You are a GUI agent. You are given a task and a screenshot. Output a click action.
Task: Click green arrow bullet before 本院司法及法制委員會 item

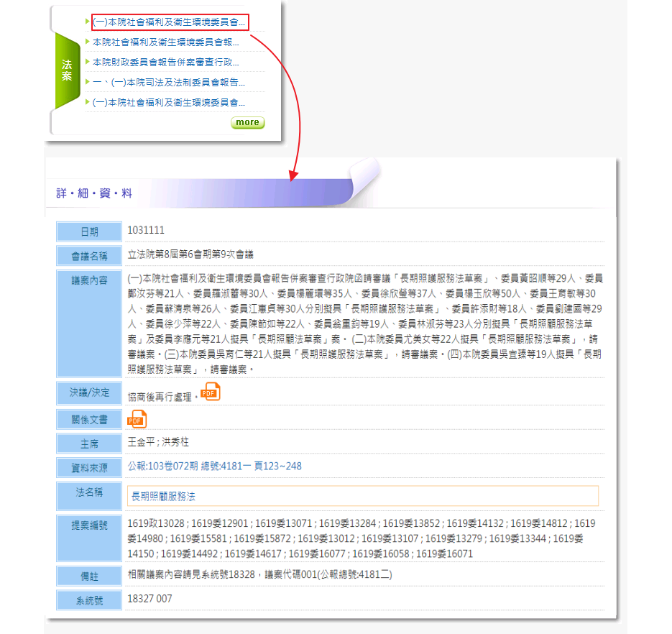coord(88,82)
